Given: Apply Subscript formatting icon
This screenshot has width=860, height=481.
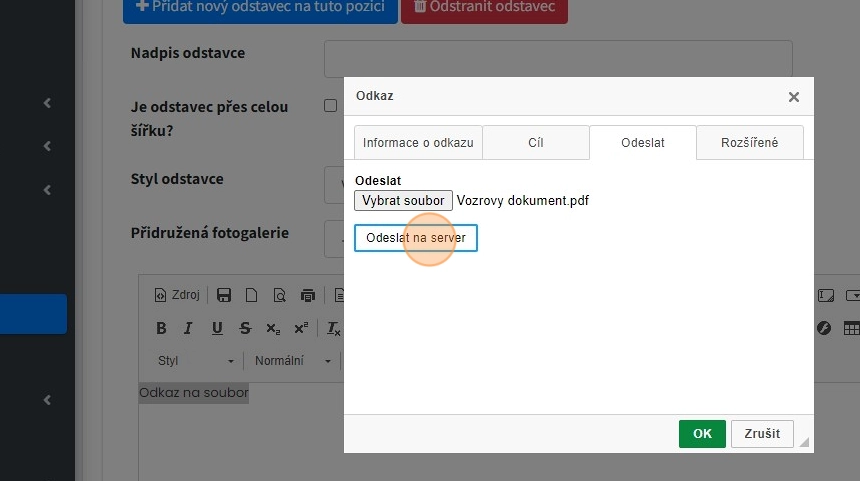Looking at the screenshot, I should [273, 328].
